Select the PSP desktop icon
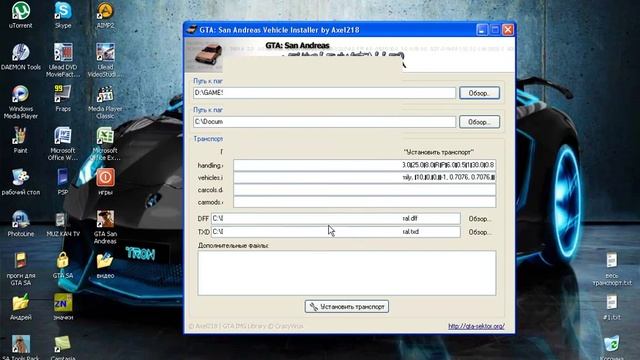The width and height of the screenshot is (640, 360). pos(63,182)
